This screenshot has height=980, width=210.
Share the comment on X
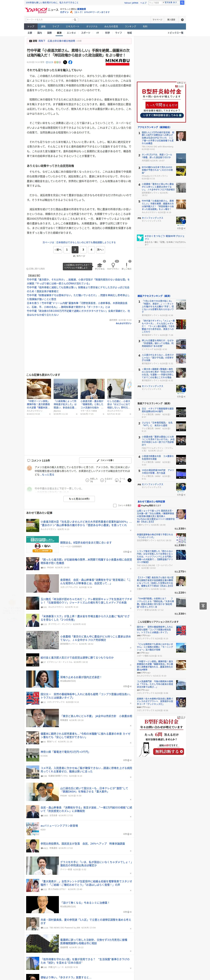click(x=129, y=480)
